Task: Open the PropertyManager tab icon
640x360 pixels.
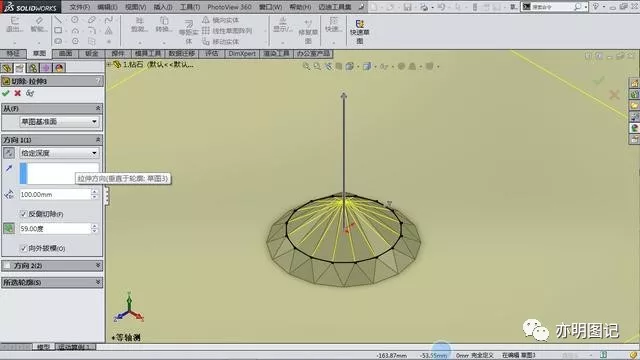Action: pos(20,68)
